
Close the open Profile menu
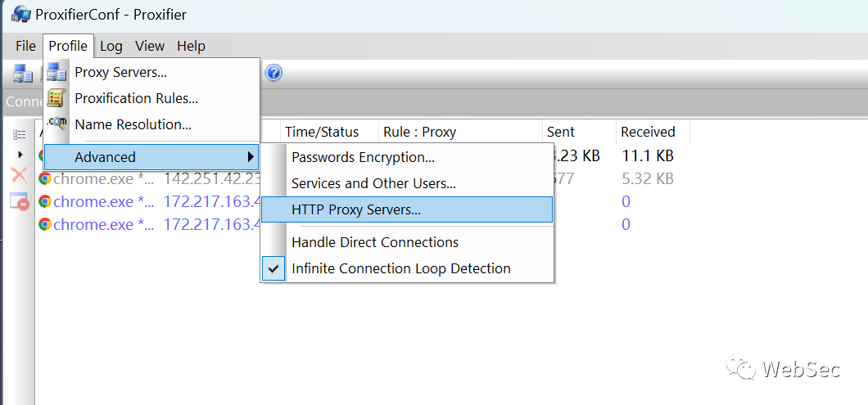coord(68,46)
